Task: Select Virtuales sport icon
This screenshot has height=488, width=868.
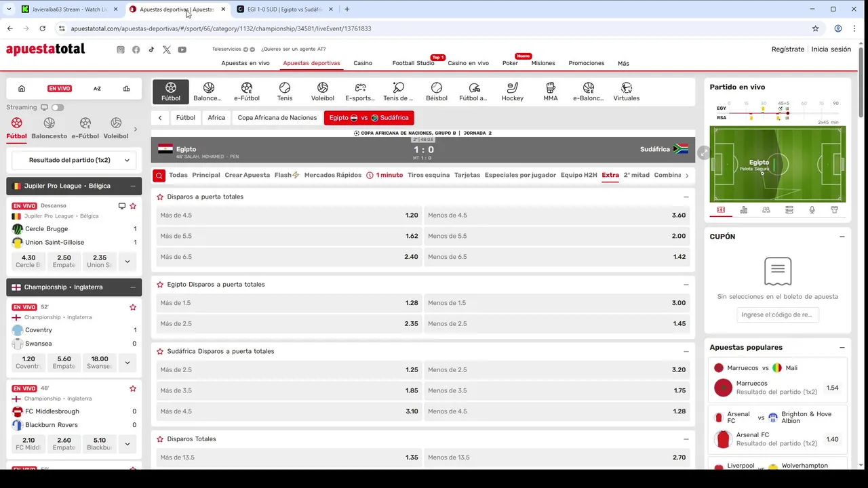Action: pos(627,91)
